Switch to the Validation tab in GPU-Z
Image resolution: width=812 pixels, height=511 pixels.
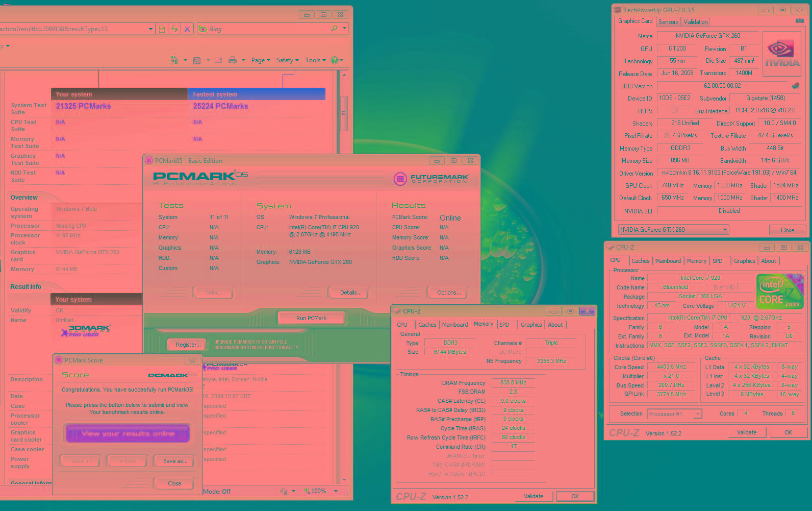coord(696,22)
